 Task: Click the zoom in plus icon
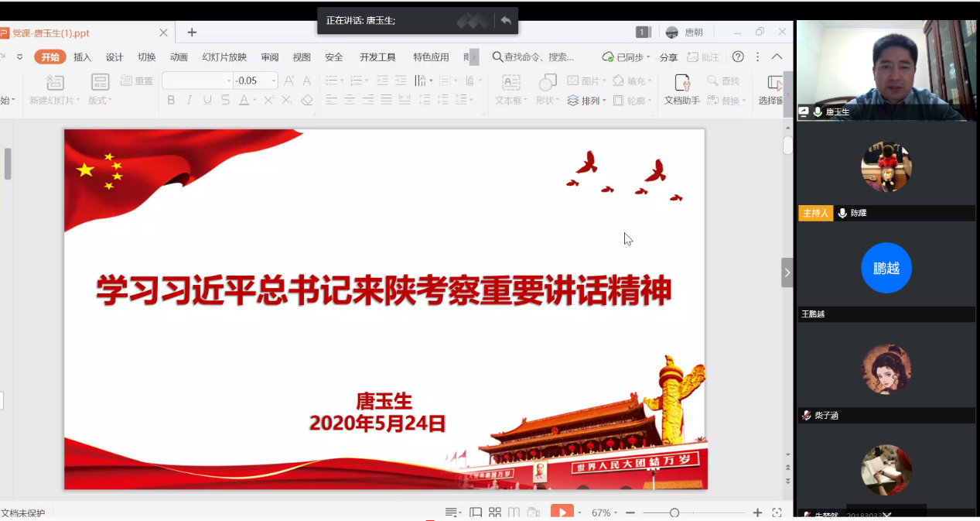click(757, 512)
